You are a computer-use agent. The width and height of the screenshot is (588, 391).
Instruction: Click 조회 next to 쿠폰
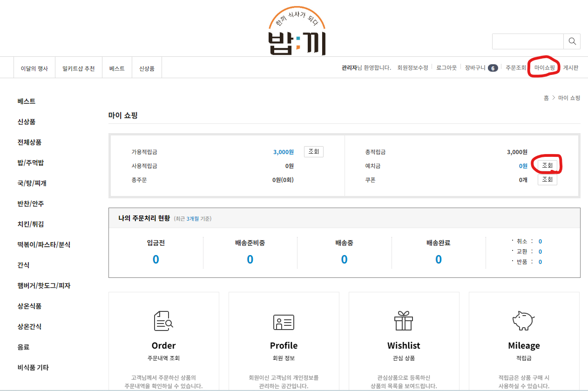[547, 180]
